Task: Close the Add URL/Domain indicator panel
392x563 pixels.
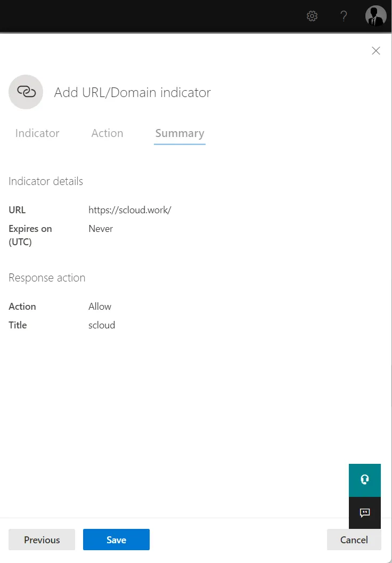Action: [376, 51]
